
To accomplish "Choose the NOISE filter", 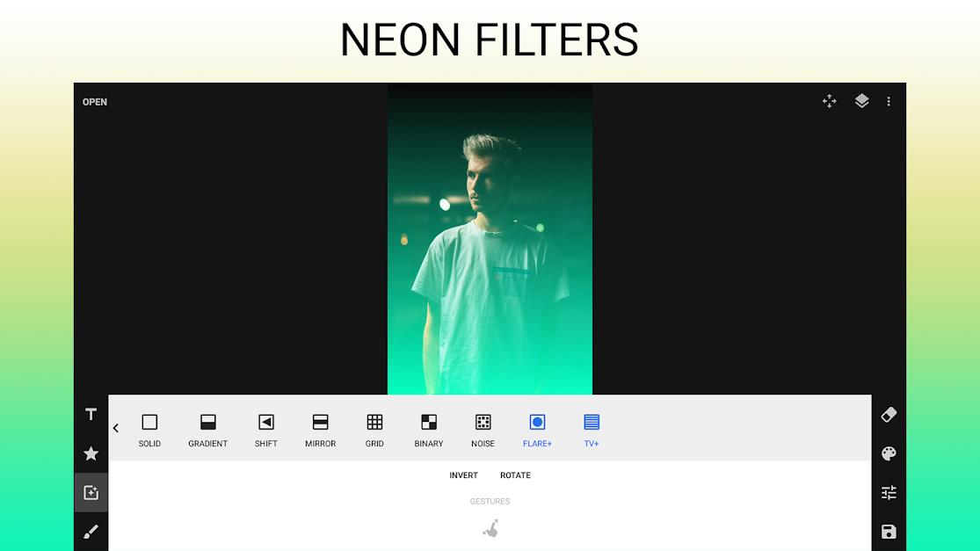I will click(x=483, y=431).
